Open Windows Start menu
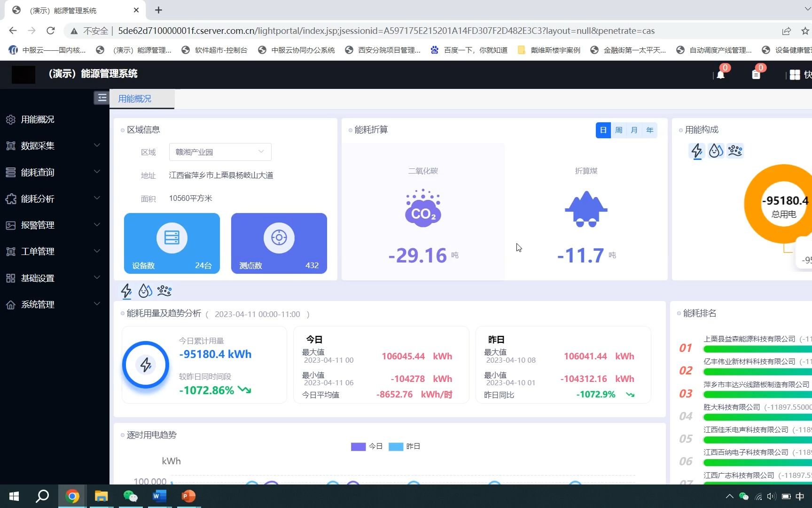The width and height of the screenshot is (812, 508). tap(14, 496)
